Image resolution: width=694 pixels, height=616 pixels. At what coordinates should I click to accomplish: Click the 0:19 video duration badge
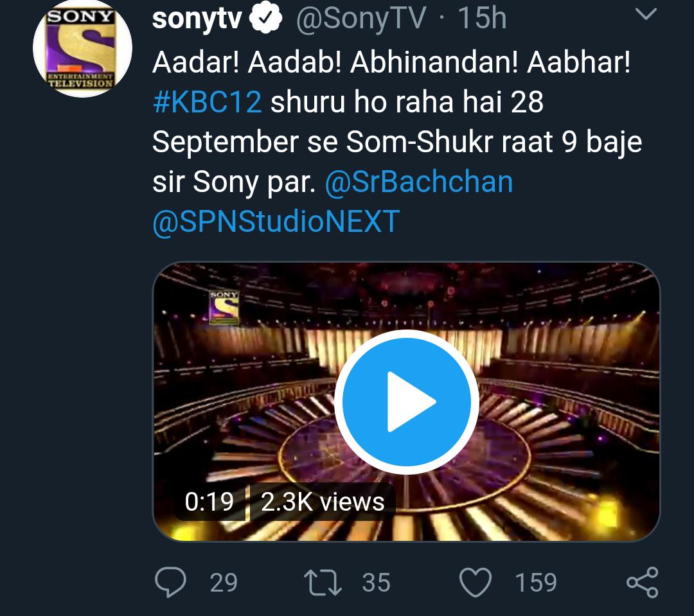click(x=209, y=502)
